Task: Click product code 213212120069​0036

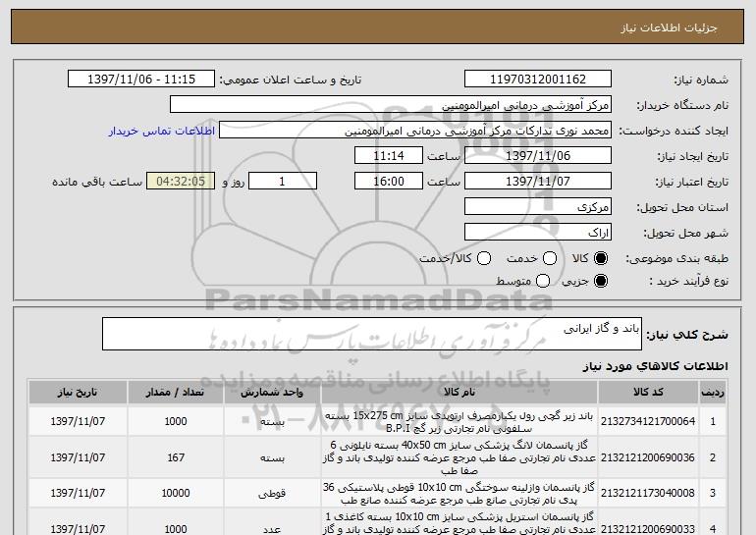Action: tap(648, 457)
